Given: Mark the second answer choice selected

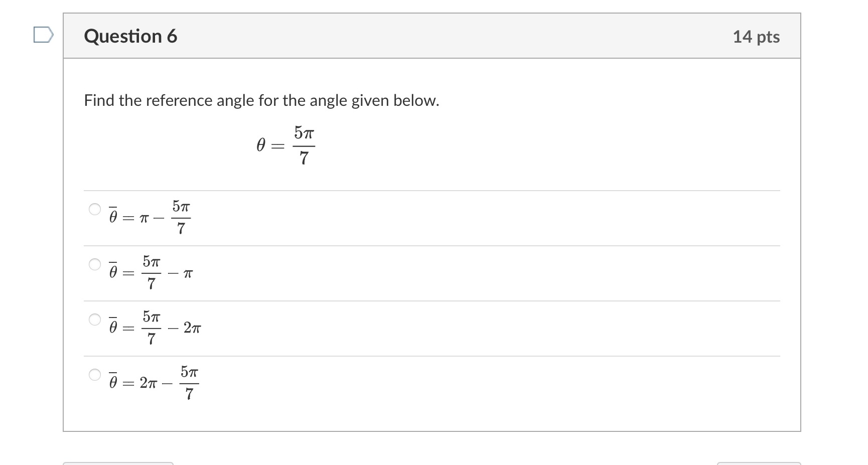Looking at the screenshot, I should 95,265.
